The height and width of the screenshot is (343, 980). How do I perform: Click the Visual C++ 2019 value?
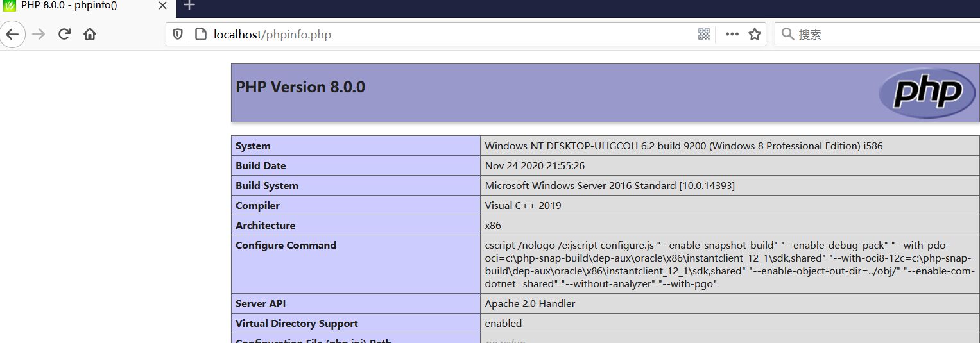point(523,206)
